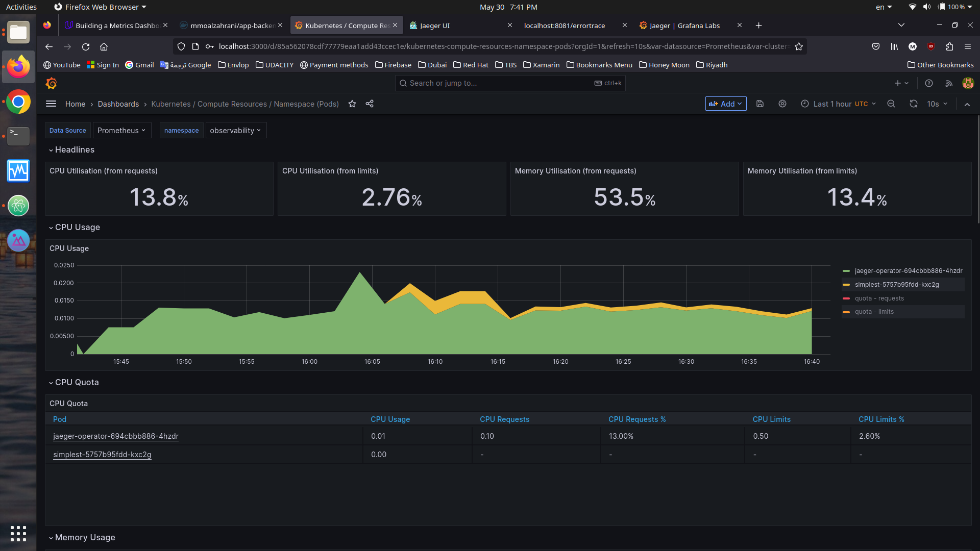Go to Dashboards in the breadcrumb

[x=118, y=104]
